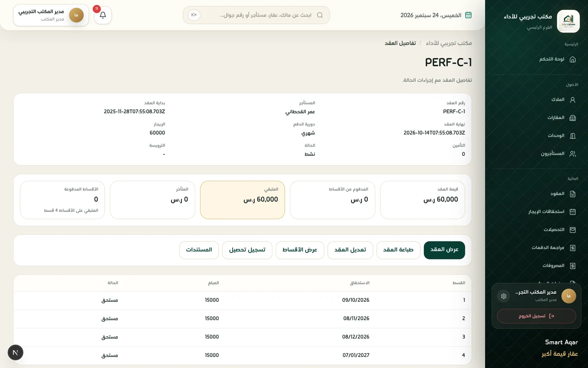Click the استحقاقات الإيجار calendar icon
Viewport: 588px width, 368px height.
click(x=573, y=212)
